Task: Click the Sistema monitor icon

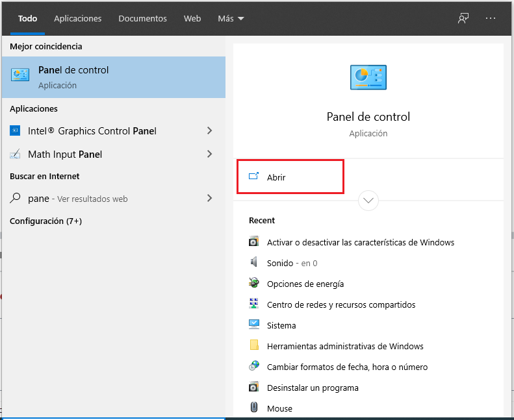Action: [x=254, y=325]
